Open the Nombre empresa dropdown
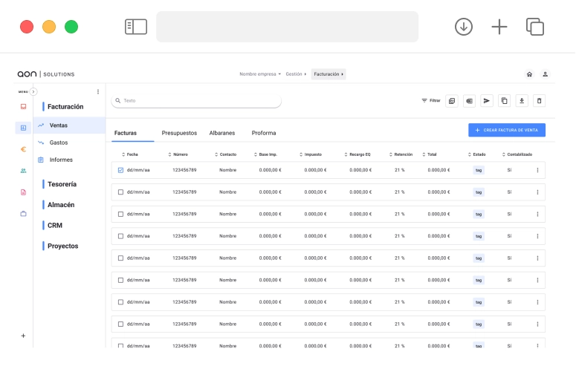Viewport: 576px width, 392px height. point(259,74)
